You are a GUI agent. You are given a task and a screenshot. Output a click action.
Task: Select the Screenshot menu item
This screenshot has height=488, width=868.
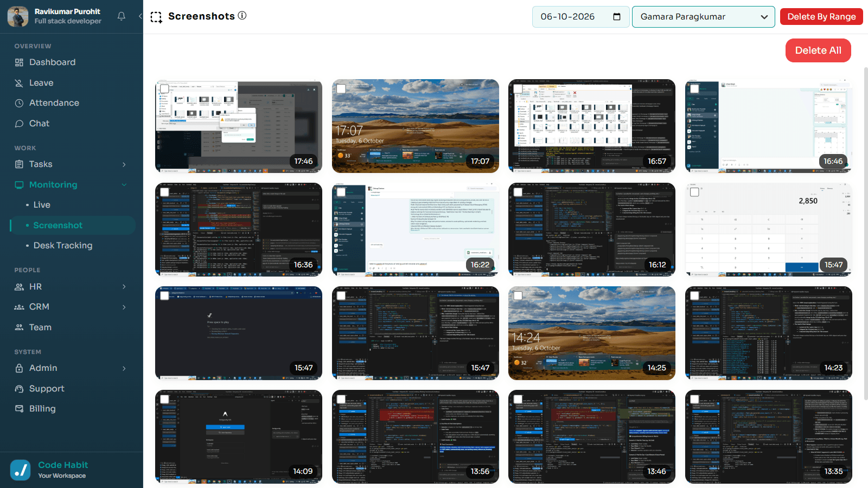(x=73, y=226)
